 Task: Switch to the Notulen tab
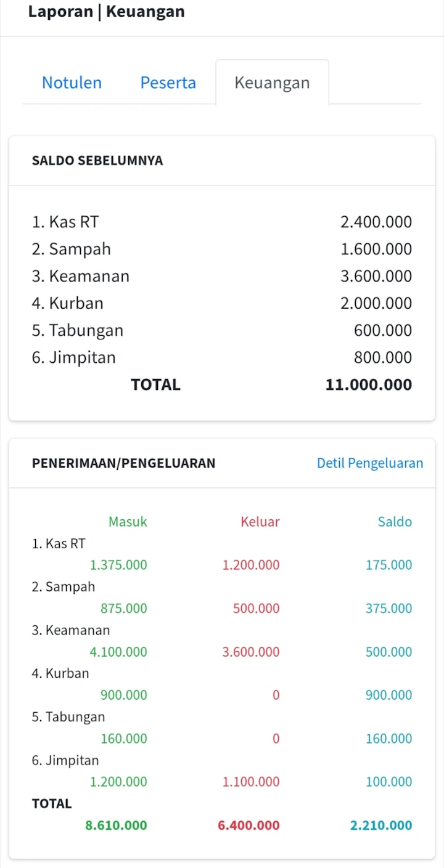coord(72,83)
